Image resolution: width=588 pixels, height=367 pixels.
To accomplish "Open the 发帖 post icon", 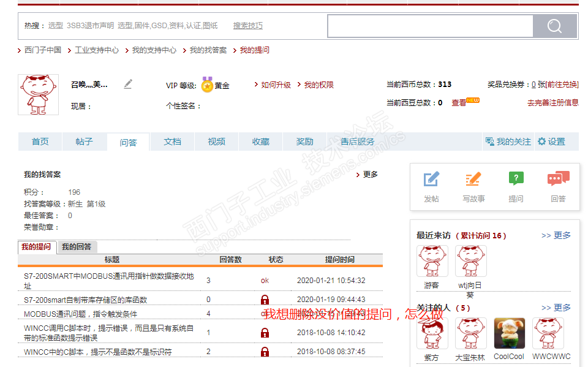I will 431,179.
